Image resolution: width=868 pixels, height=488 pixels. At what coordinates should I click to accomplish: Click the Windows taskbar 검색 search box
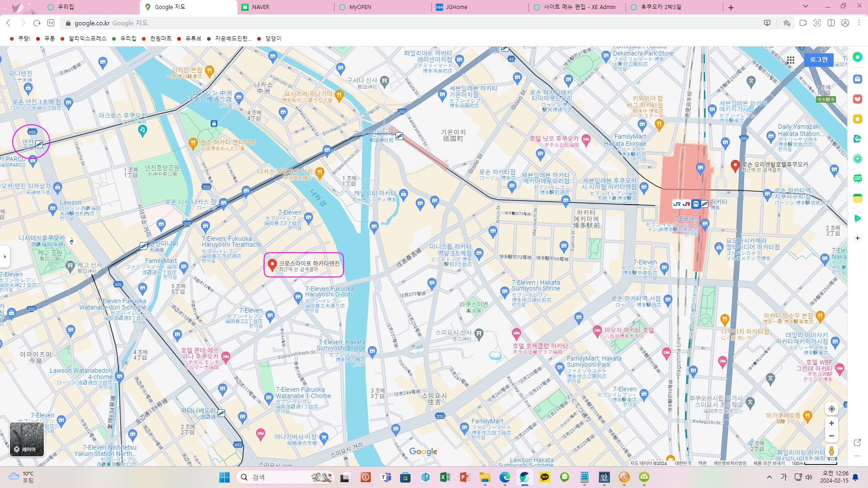click(x=285, y=477)
